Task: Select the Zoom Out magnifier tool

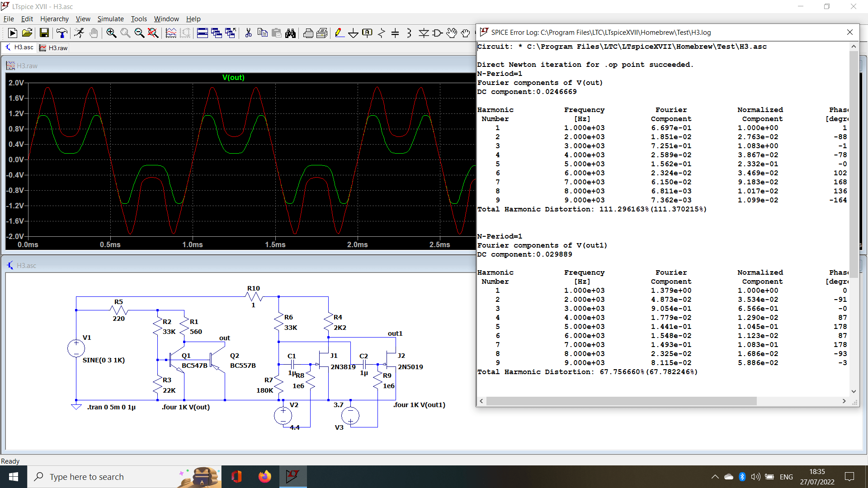Action: pos(139,33)
